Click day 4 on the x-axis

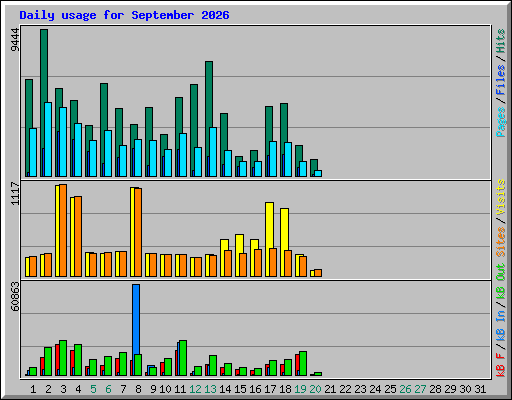(78, 389)
